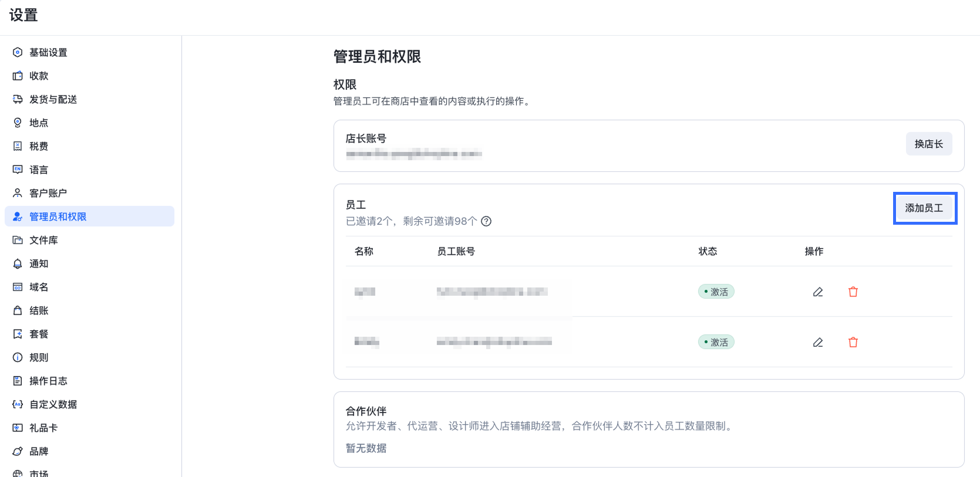This screenshot has height=477, width=980.
Task: Click the 地点 location pin icon
Action: [18, 123]
